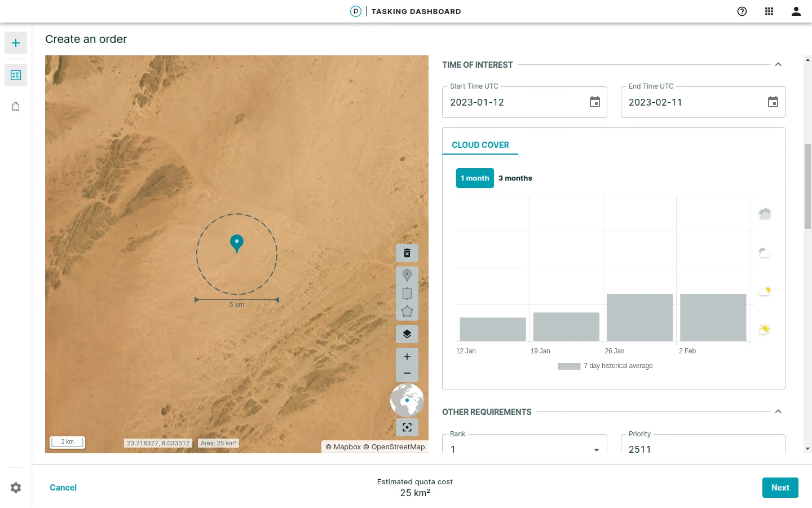Click the globe overview minimap
Image resolution: width=812 pixels, height=508 pixels.
click(407, 400)
